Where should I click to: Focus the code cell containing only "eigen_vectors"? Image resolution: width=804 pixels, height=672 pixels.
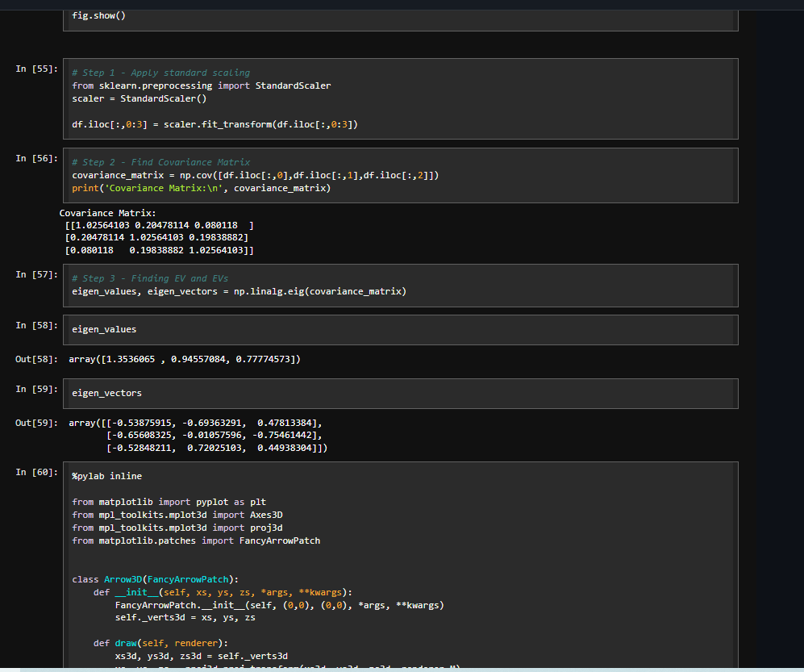(401, 394)
